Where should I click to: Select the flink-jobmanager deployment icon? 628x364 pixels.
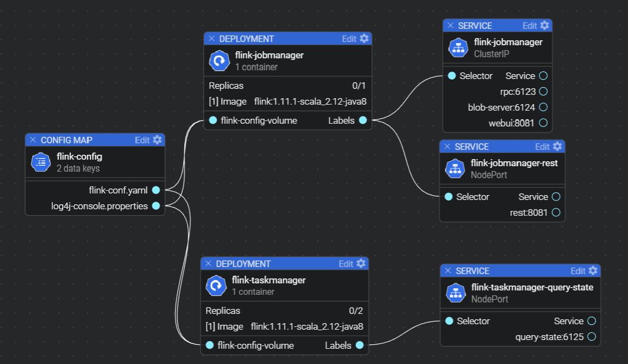[x=219, y=60]
